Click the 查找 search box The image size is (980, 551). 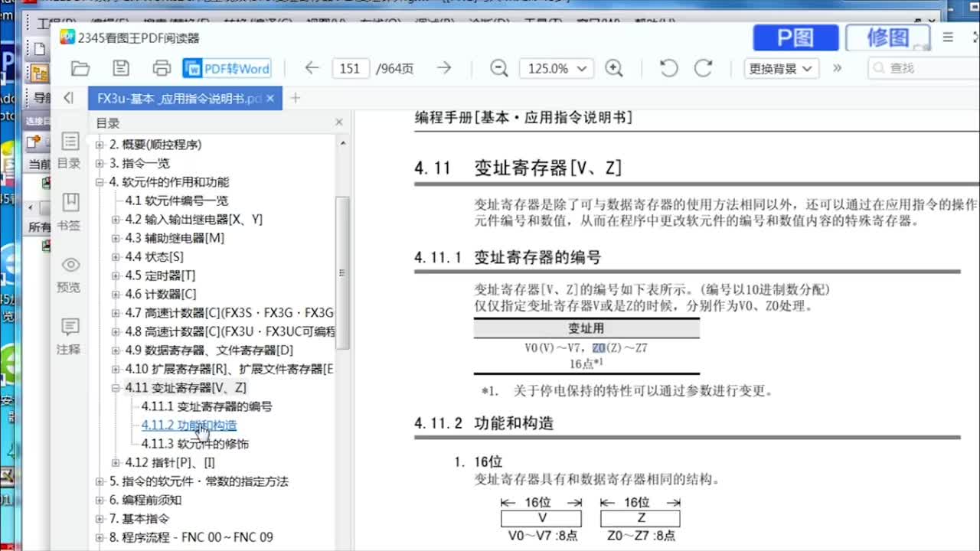[x=923, y=68]
